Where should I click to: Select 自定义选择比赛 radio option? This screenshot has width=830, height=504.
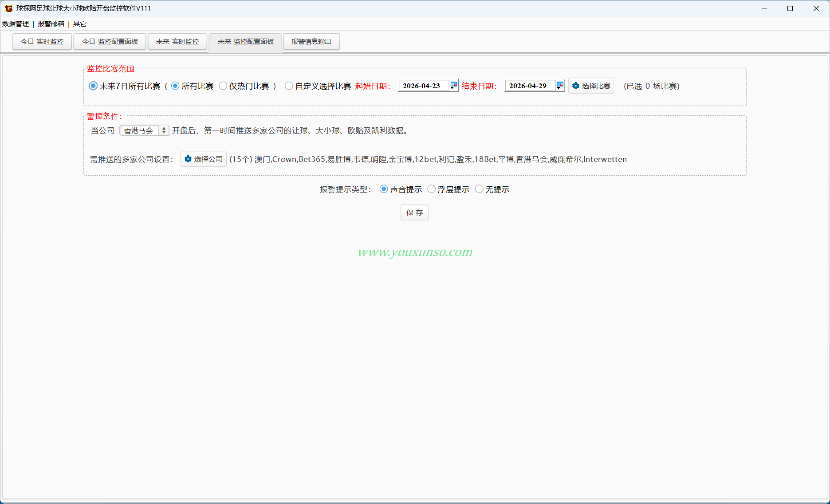[x=289, y=86]
